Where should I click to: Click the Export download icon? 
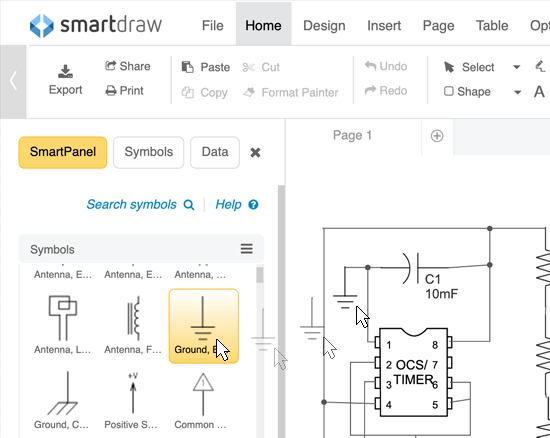click(65, 71)
